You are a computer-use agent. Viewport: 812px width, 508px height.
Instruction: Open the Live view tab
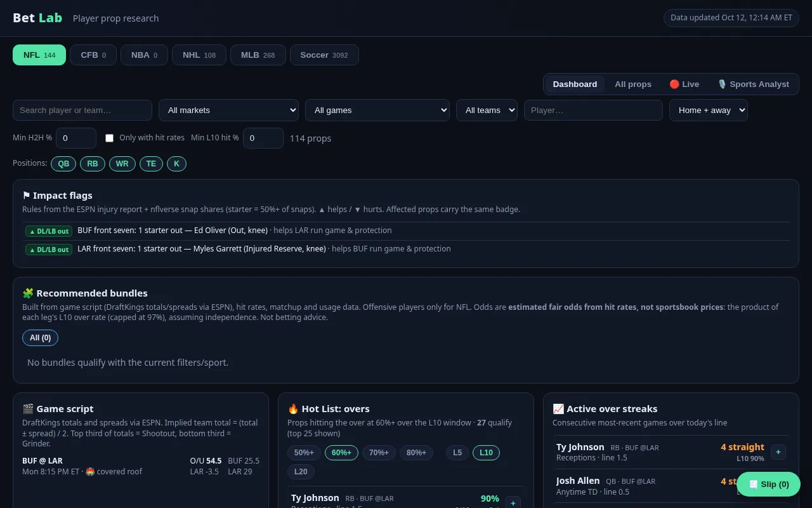684,84
